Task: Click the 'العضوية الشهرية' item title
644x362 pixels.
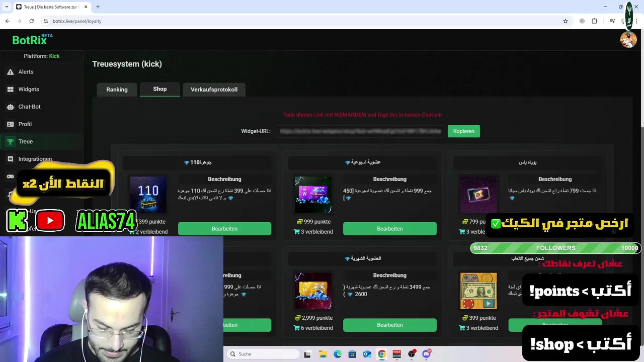Action: click(x=363, y=258)
